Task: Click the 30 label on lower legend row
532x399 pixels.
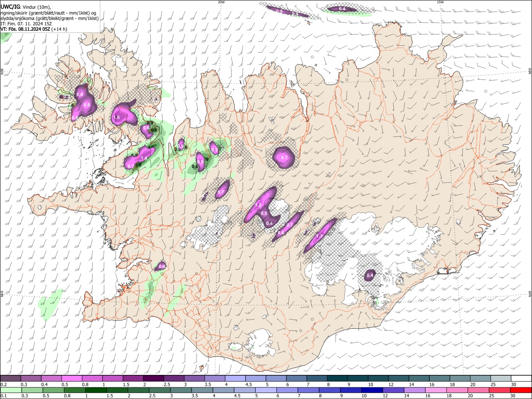Action: [514, 396]
